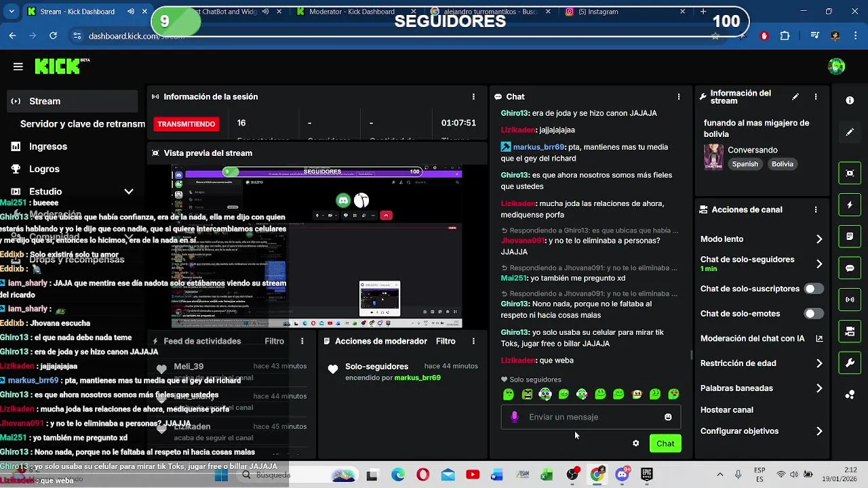The width and height of the screenshot is (868, 488).
Task: Open the user avatar in header
Action: (836, 66)
